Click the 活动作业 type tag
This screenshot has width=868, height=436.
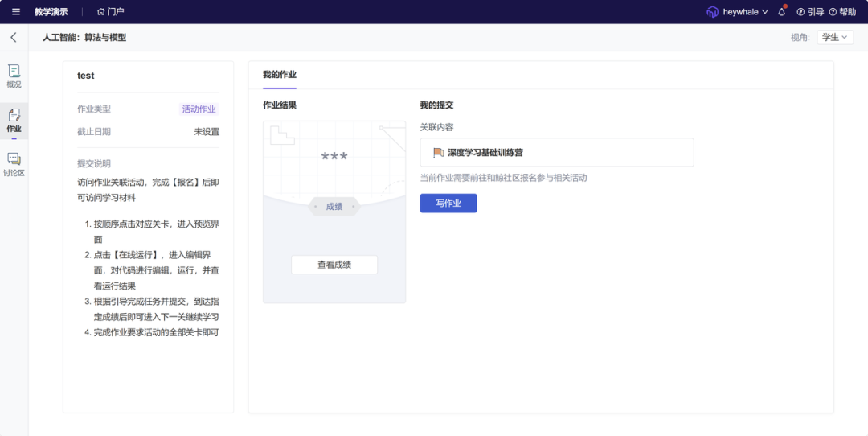tap(199, 109)
